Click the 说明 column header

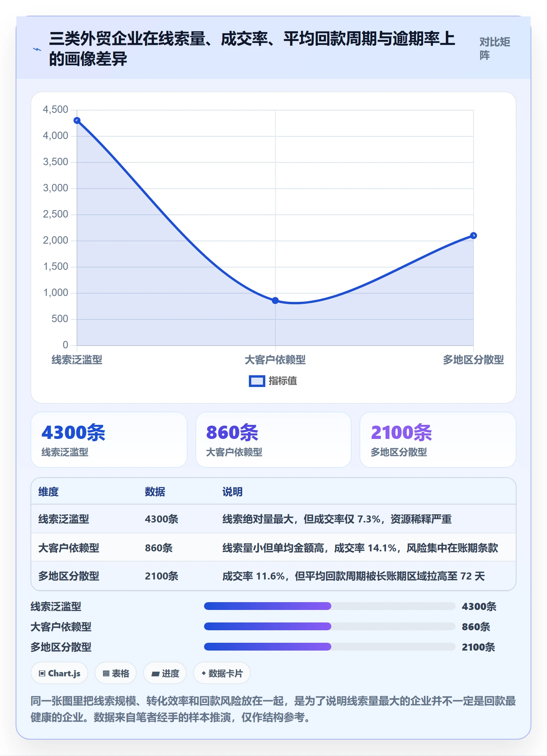(232, 492)
